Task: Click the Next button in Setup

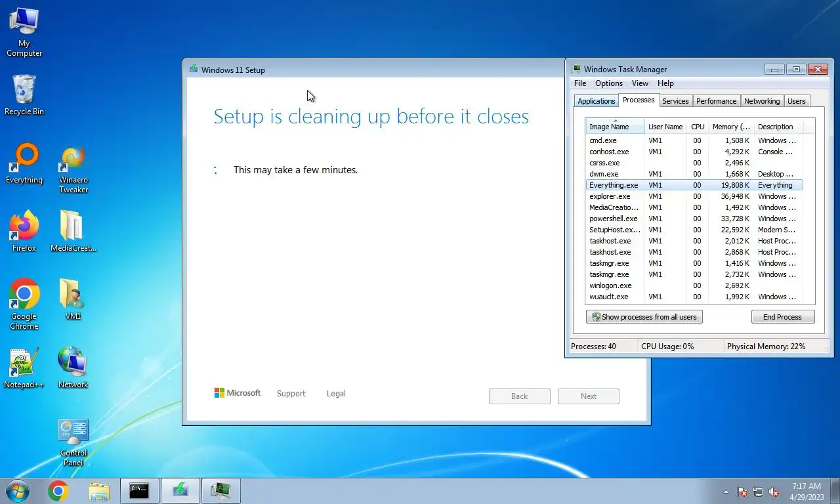Action: (x=589, y=396)
